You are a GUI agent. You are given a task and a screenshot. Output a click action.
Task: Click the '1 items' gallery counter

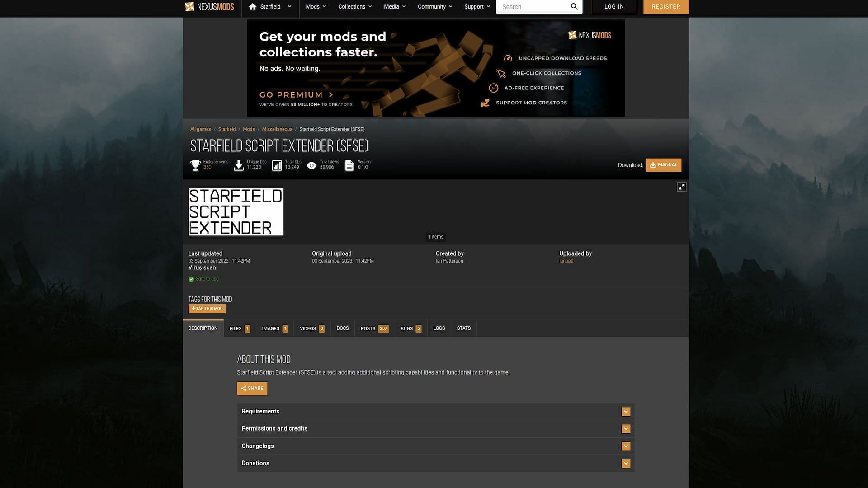pyautogui.click(x=436, y=237)
